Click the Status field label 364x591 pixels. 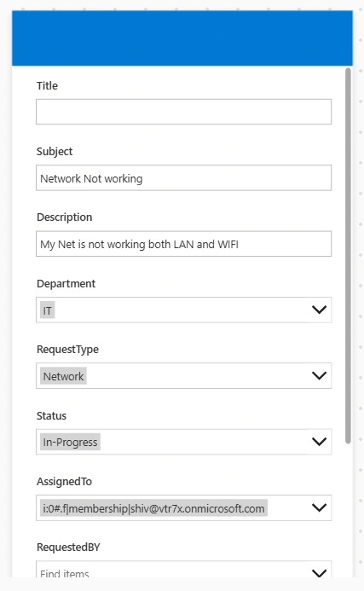click(x=51, y=415)
